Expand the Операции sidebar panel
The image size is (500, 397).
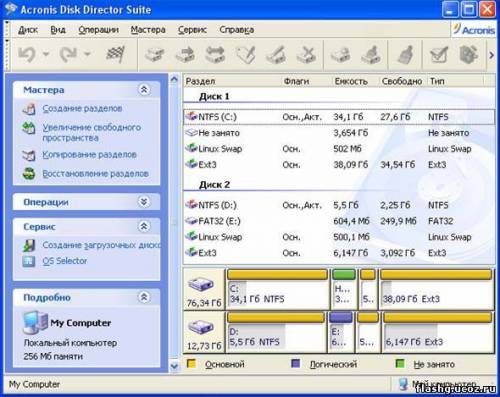(144, 202)
